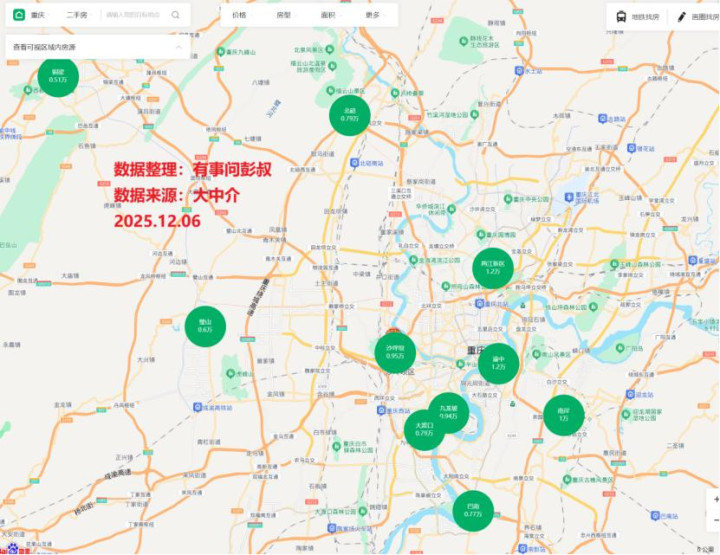
Task: Click the 华侨城 leisure park marker
Action: pos(451,209)
